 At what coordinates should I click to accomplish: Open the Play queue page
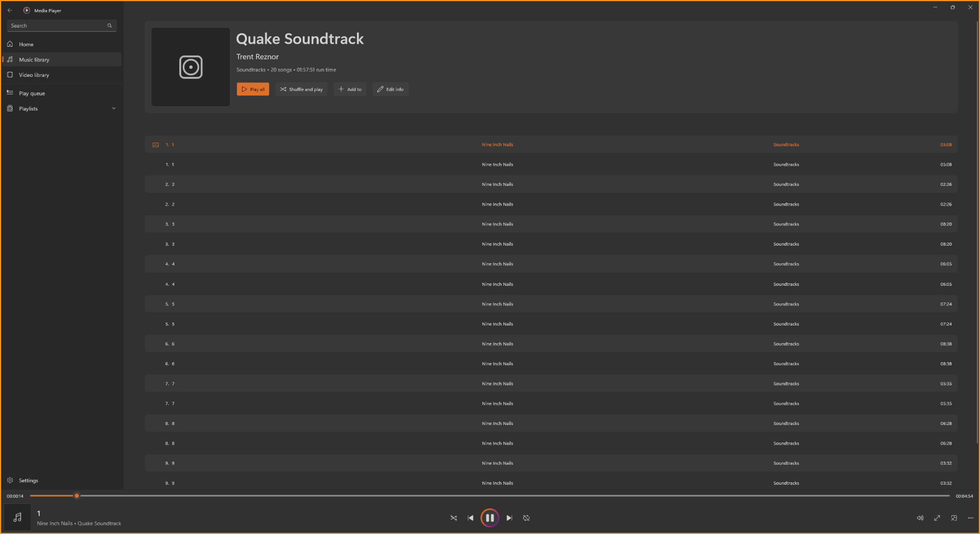62,93
